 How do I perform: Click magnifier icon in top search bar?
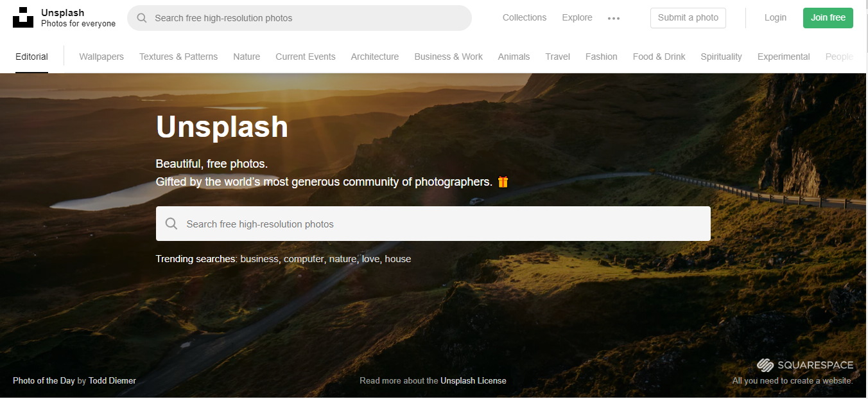coord(142,18)
